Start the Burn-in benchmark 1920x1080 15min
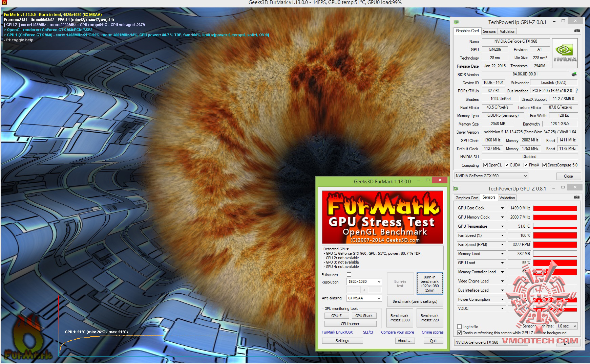The image size is (590, 364). pyautogui.click(x=429, y=283)
